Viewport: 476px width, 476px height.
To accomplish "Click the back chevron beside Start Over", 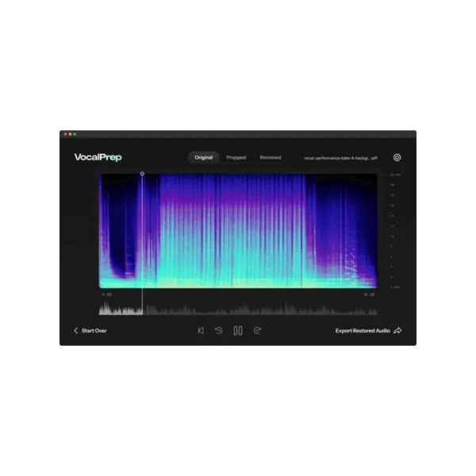I will (76, 331).
